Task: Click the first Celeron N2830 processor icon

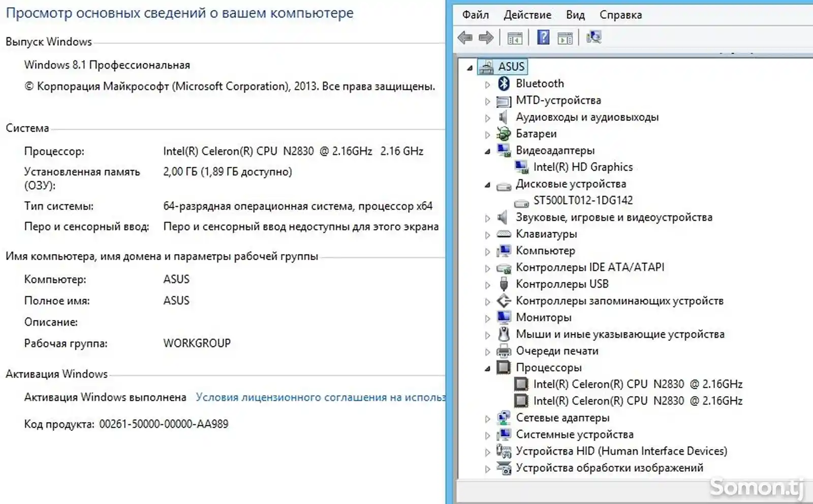Action: 521,384
